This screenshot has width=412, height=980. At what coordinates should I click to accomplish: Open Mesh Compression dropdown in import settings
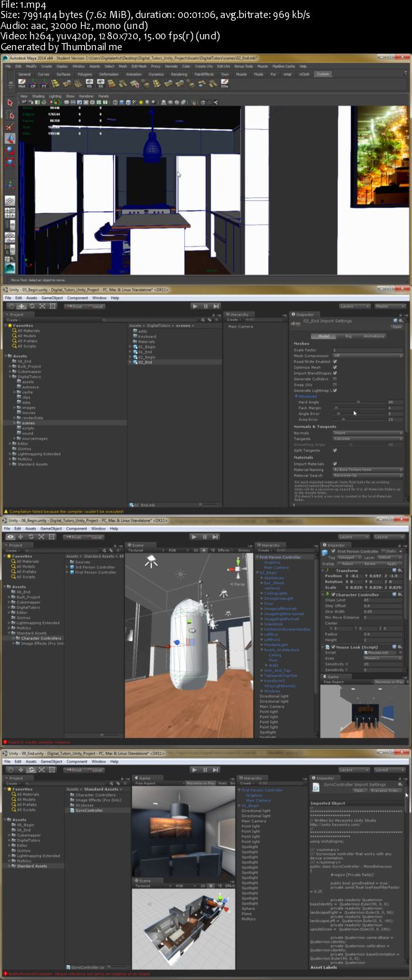click(x=367, y=356)
